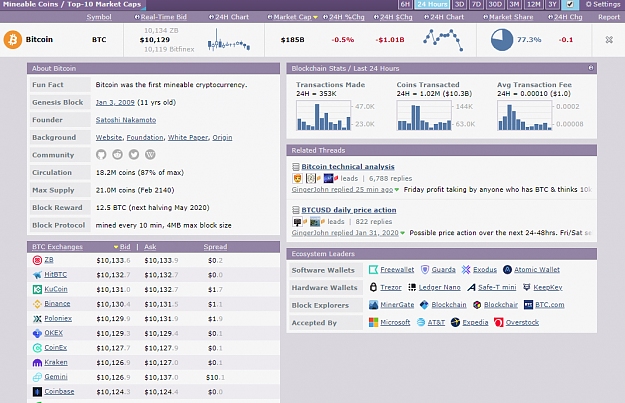Click the Exodus logo icon
The height and width of the screenshot is (403, 625).
pos(466,270)
